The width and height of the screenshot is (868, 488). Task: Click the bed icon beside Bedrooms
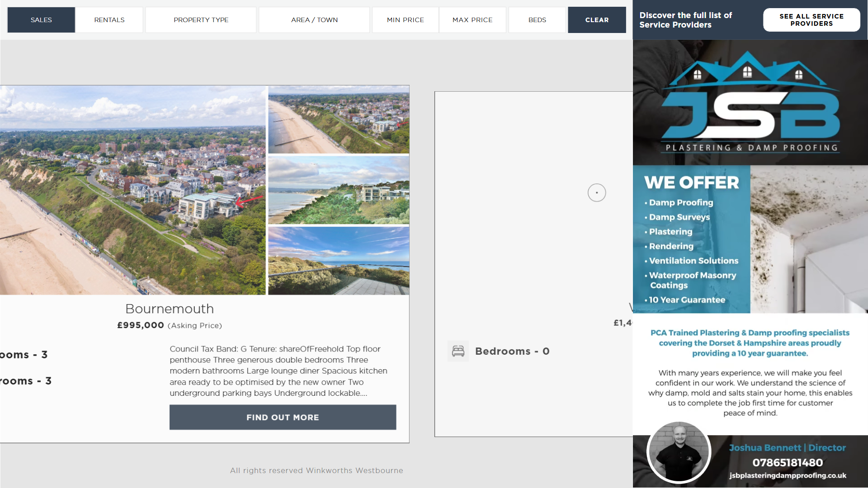458,351
